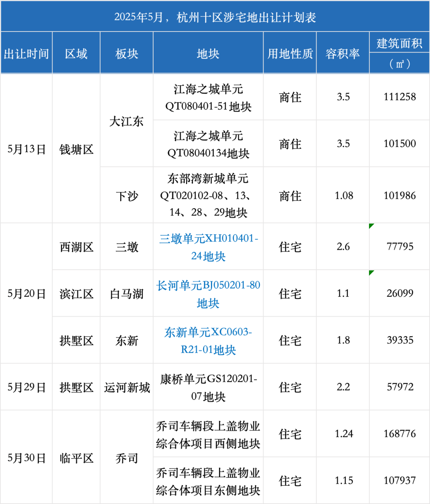Click green corner marker on the 26099 cell
The height and width of the screenshot is (504, 430).
point(371,273)
